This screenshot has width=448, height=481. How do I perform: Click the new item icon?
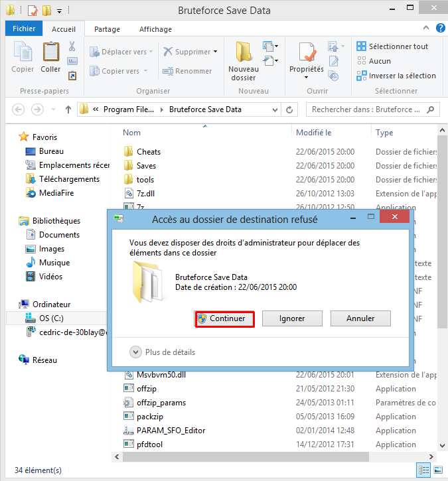270,46
